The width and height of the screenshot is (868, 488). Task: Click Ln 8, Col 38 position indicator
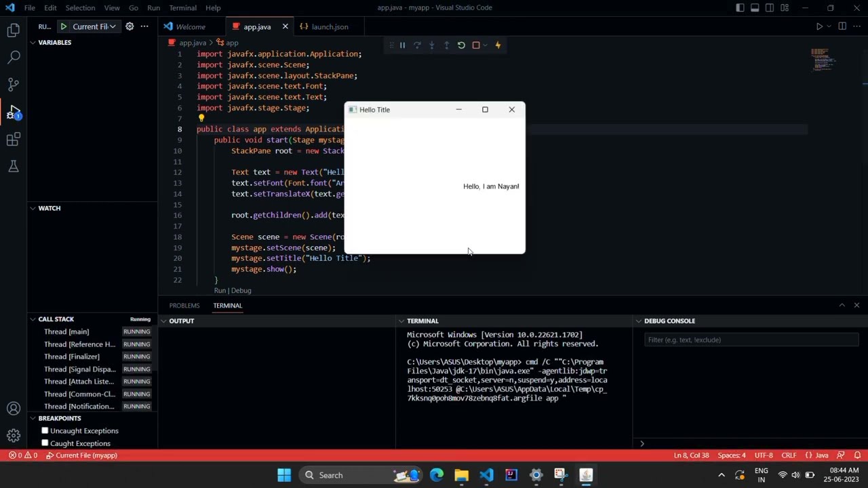[x=691, y=455]
